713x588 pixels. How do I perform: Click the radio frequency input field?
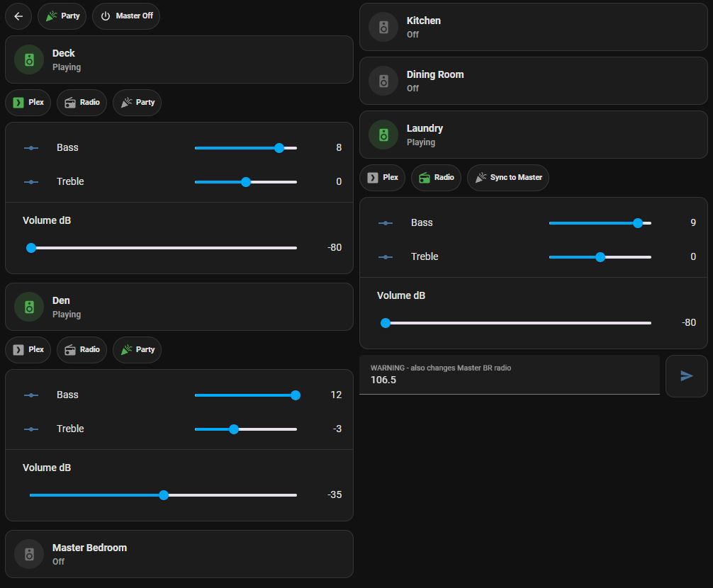509,375
